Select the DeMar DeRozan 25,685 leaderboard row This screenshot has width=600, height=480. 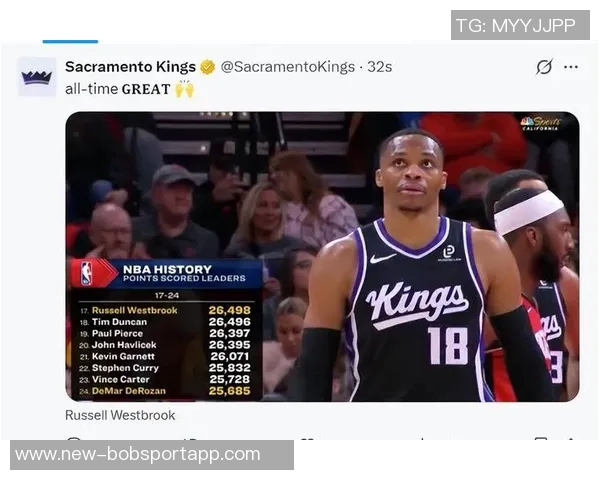(165, 391)
